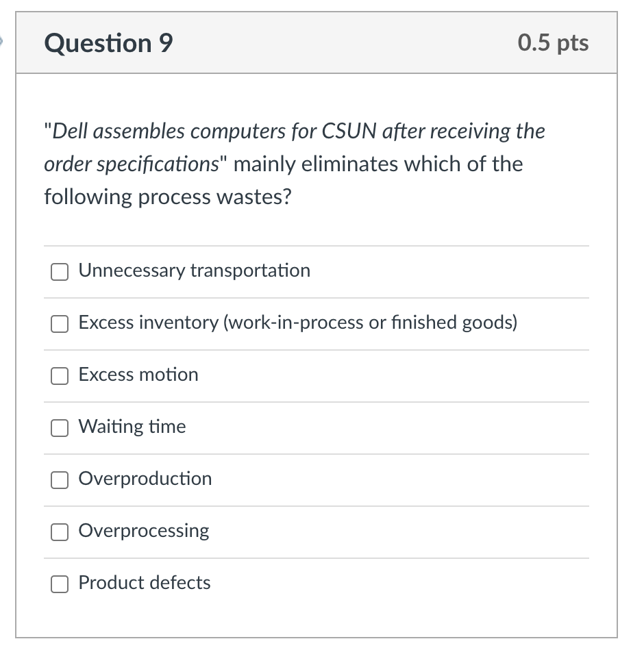
Task: Click the Excess inventory answer label
Action: click(297, 322)
